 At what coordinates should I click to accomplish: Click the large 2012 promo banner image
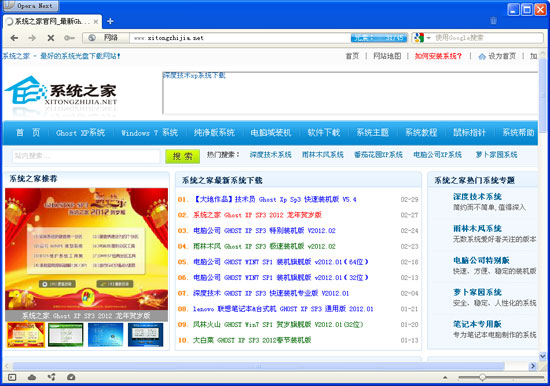(x=87, y=249)
